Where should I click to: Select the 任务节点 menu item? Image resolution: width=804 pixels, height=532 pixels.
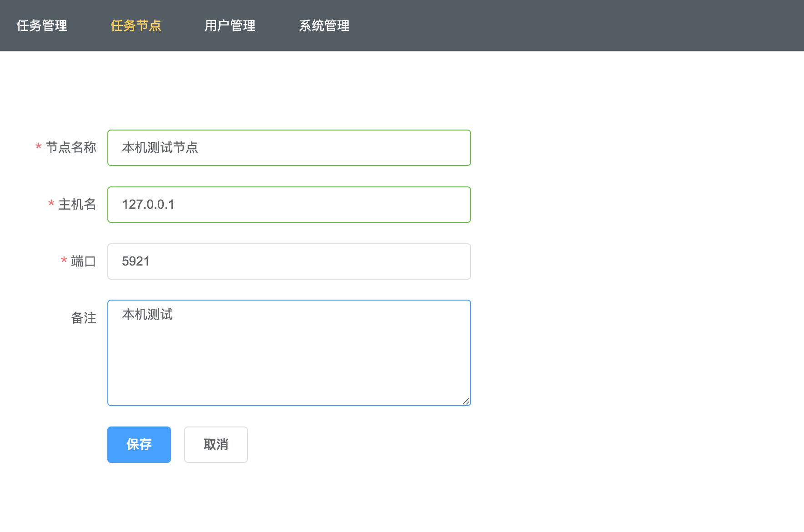(x=136, y=25)
